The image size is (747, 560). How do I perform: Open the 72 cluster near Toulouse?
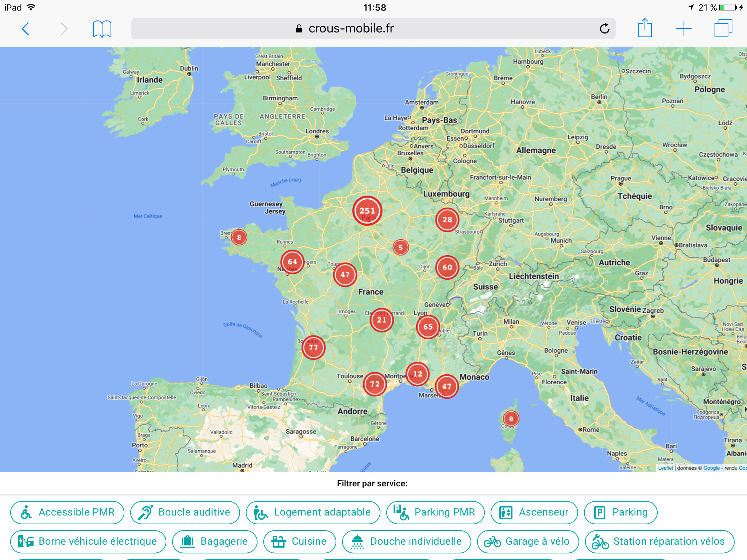pos(375,384)
